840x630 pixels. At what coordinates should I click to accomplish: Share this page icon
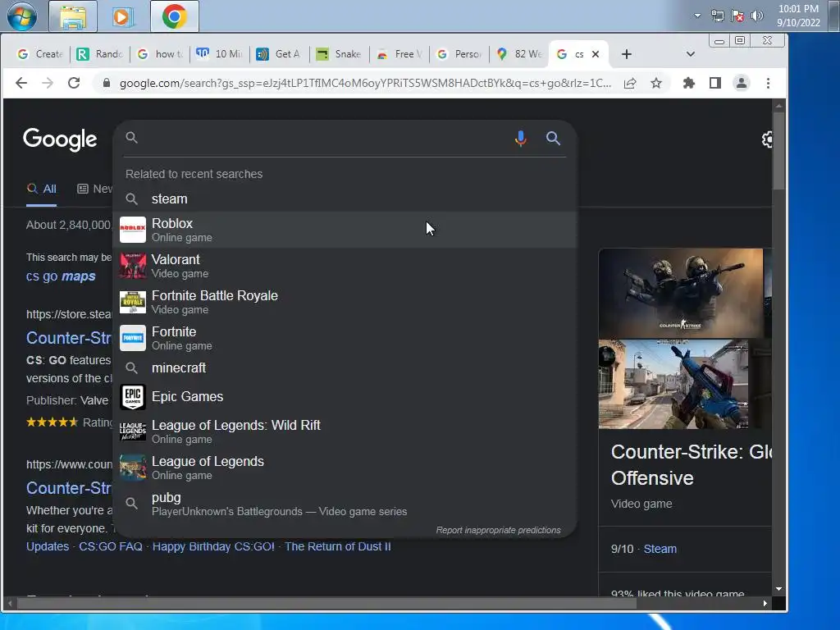point(630,83)
